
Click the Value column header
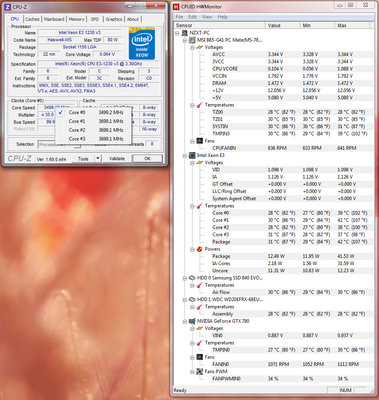coord(283,25)
